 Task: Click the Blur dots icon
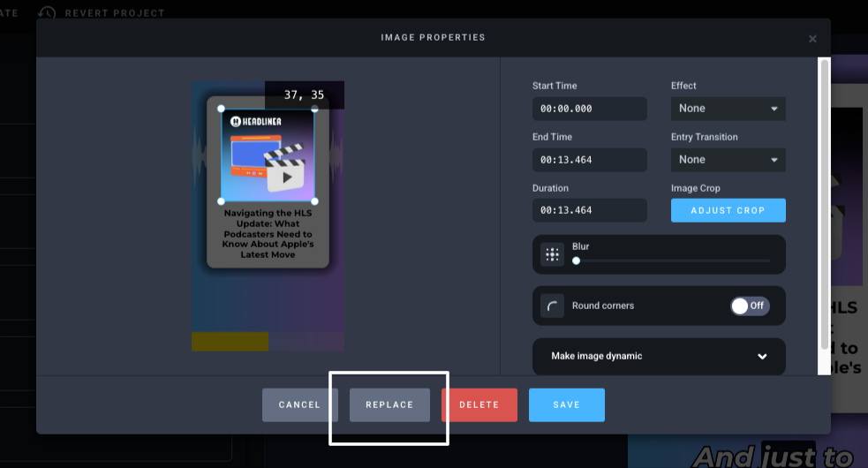tap(553, 255)
